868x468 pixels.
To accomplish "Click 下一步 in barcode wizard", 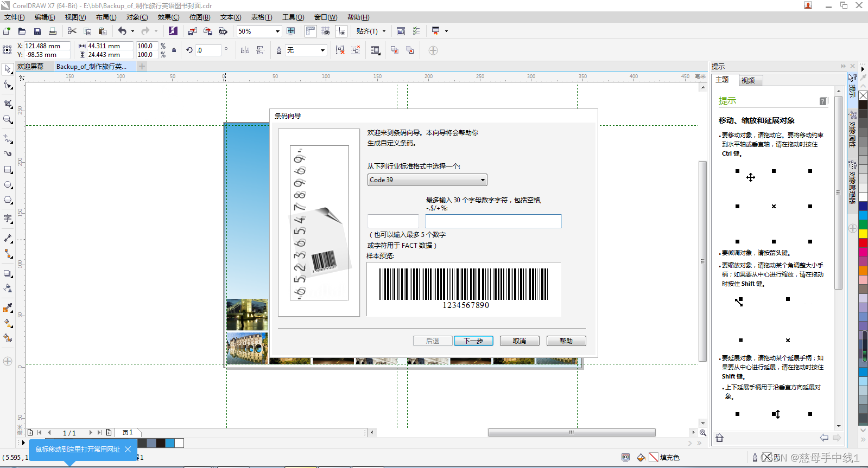I will (473, 341).
